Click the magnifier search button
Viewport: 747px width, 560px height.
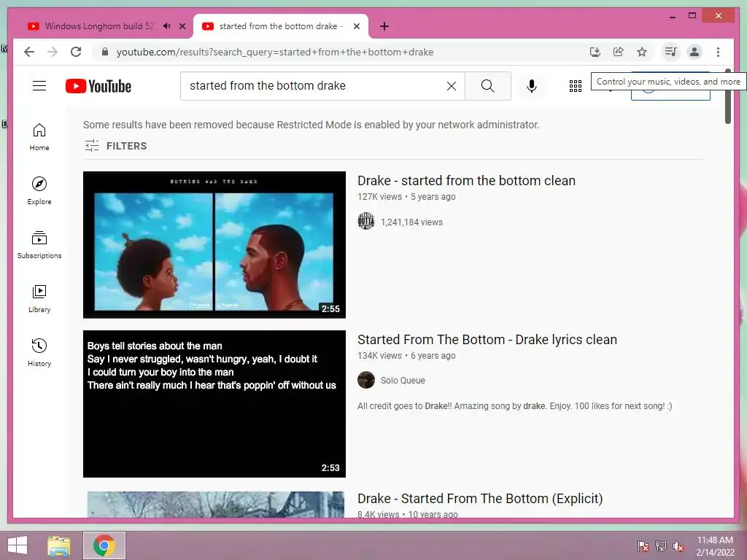487,86
